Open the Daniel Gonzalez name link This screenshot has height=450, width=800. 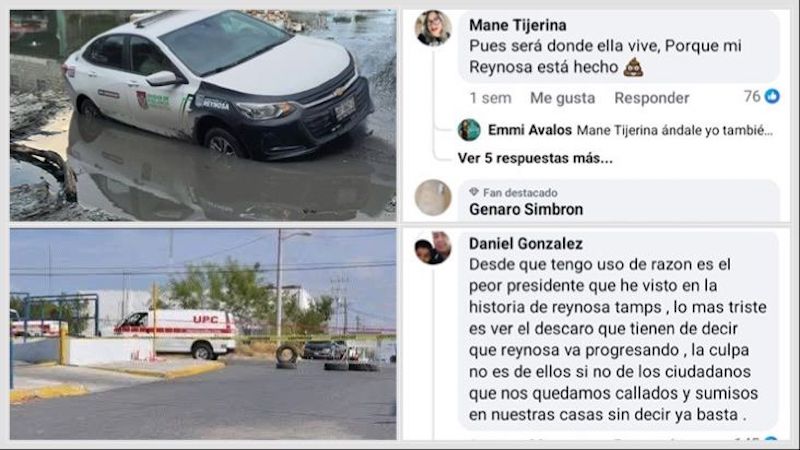[526, 244]
